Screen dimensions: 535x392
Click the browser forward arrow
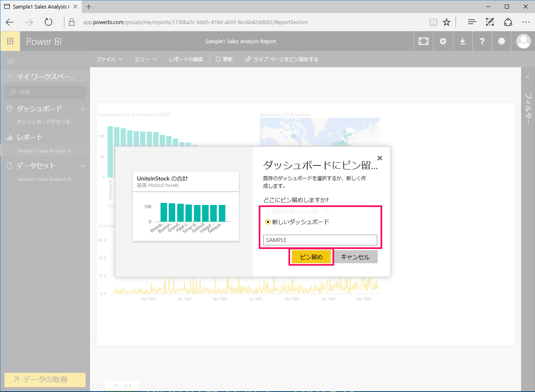click(x=29, y=22)
